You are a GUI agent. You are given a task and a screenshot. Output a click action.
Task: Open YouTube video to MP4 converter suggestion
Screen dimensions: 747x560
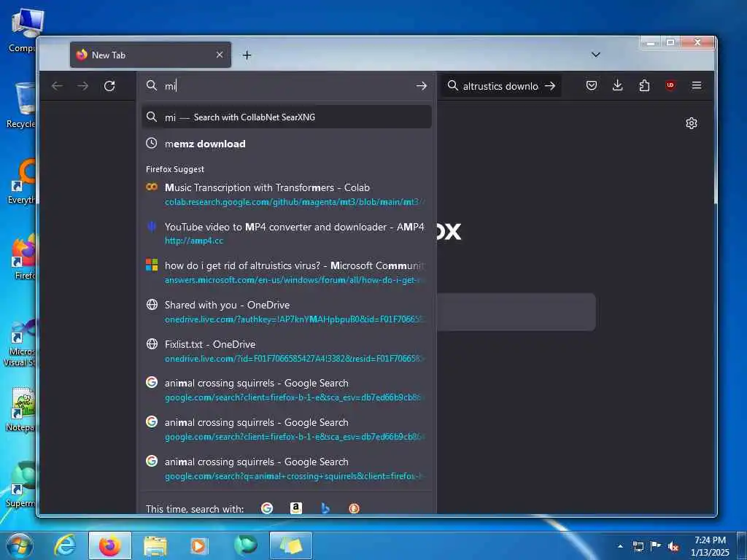[286, 233]
